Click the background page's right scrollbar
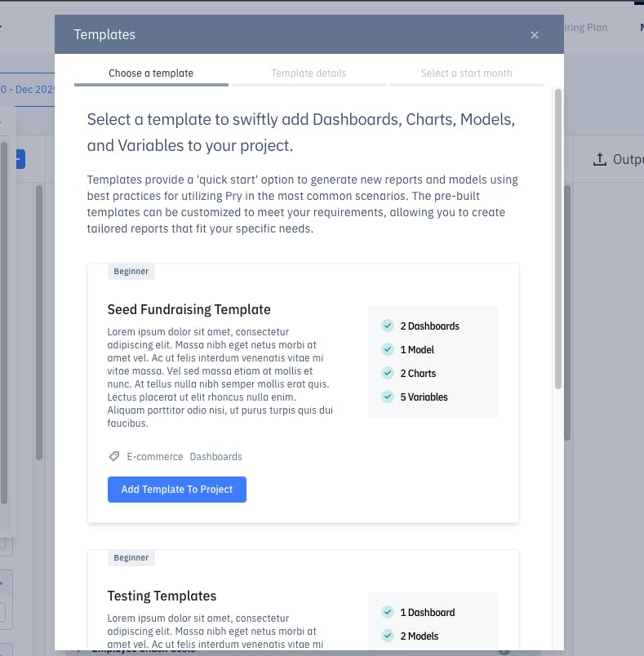The width and height of the screenshot is (644, 656). point(567,313)
